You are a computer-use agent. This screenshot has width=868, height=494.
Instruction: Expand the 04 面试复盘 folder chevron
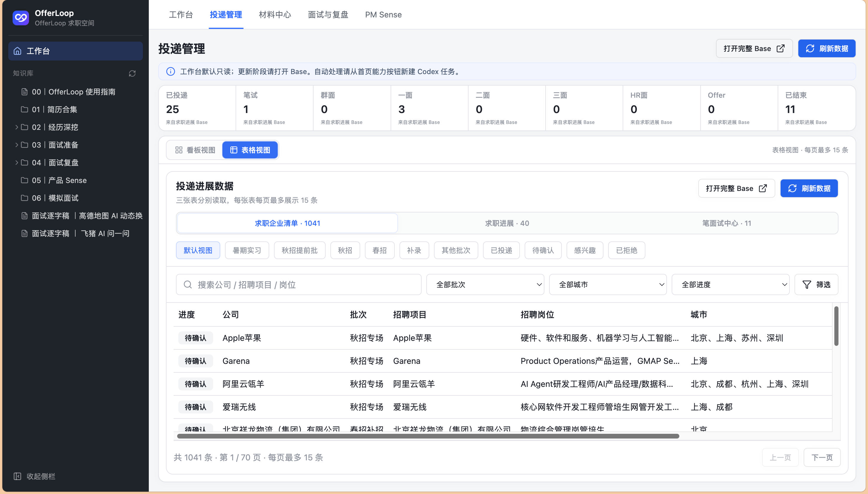pos(16,163)
